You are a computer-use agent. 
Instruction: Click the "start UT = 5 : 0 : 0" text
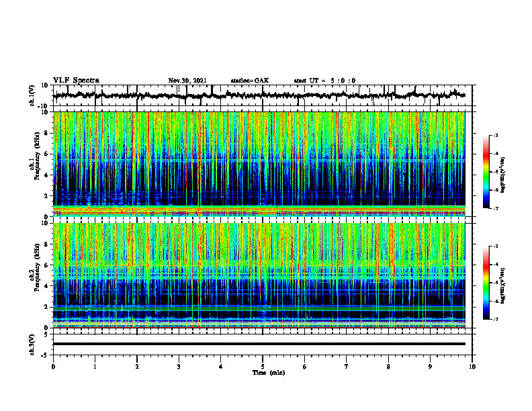[x=324, y=81]
